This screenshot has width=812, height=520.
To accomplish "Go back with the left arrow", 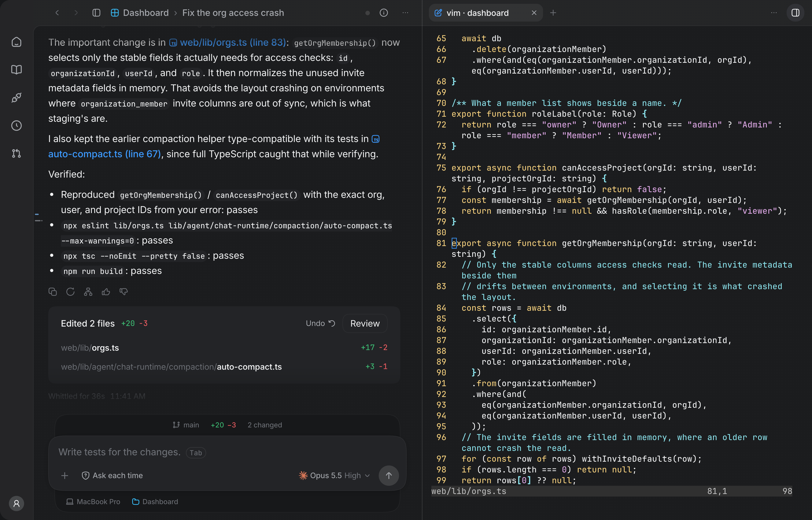I will [57, 13].
